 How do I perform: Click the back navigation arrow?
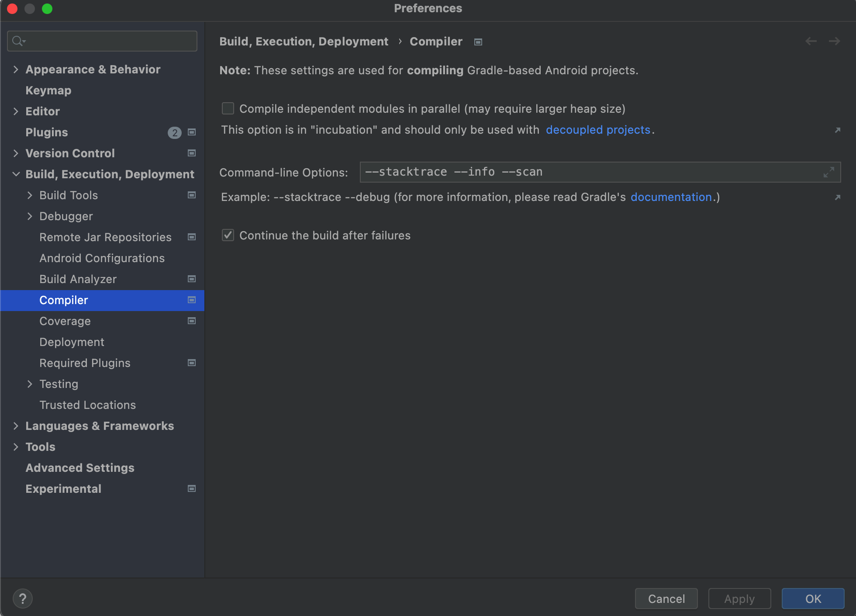pyautogui.click(x=811, y=41)
